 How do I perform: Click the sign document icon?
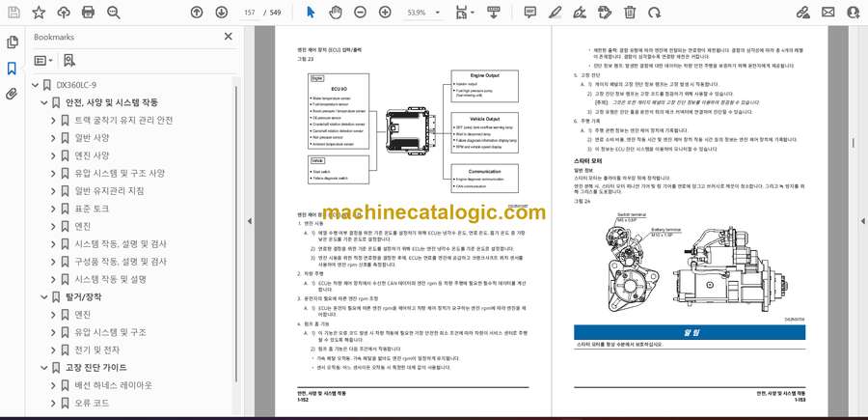[x=580, y=13]
